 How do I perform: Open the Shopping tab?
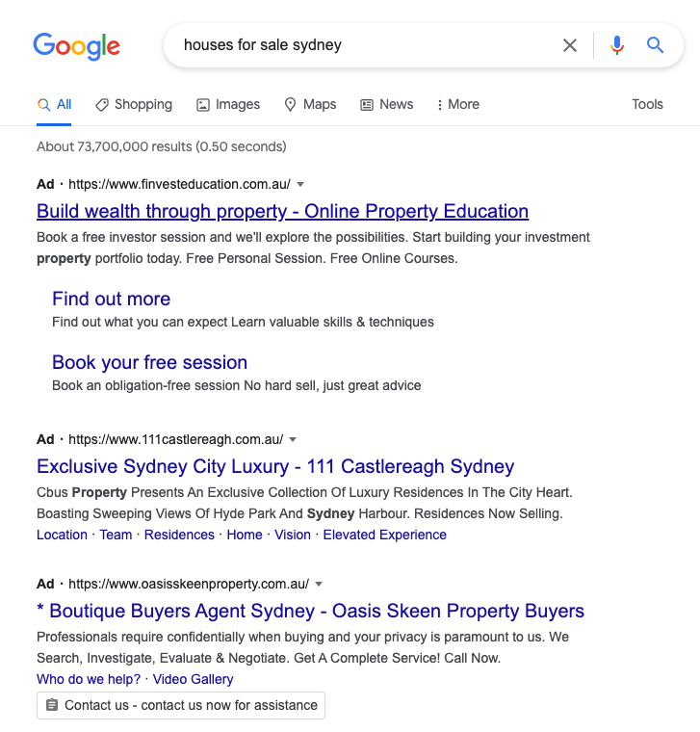134,104
